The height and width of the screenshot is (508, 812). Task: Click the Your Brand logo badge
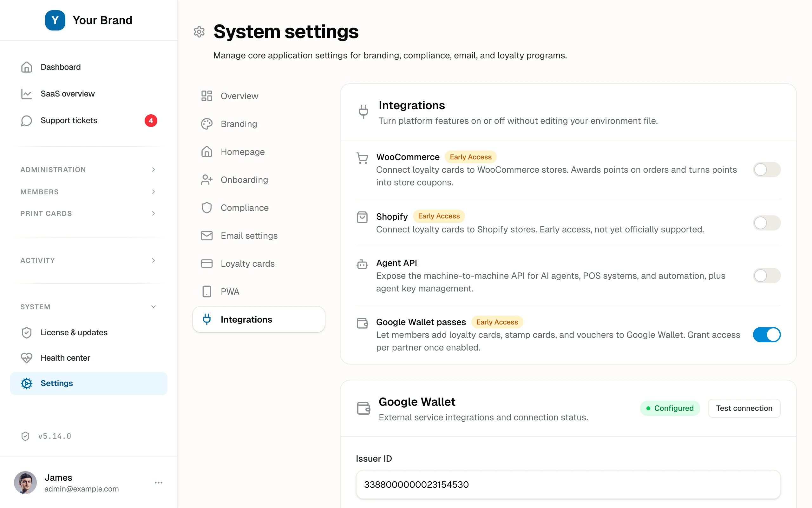55,20
